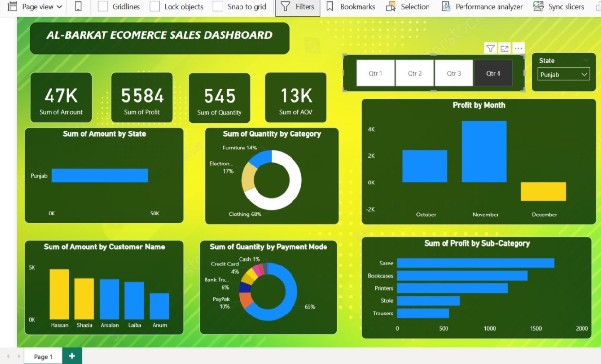Image resolution: width=601 pixels, height=364 pixels.
Task: Enable the Snap to grid checkbox
Action: (218, 7)
